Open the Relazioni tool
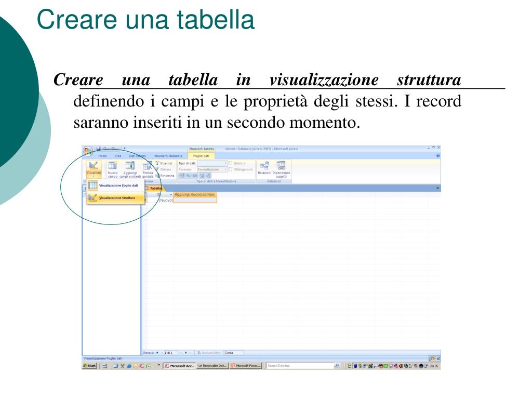The height and width of the screenshot is (399, 532). point(264,168)
